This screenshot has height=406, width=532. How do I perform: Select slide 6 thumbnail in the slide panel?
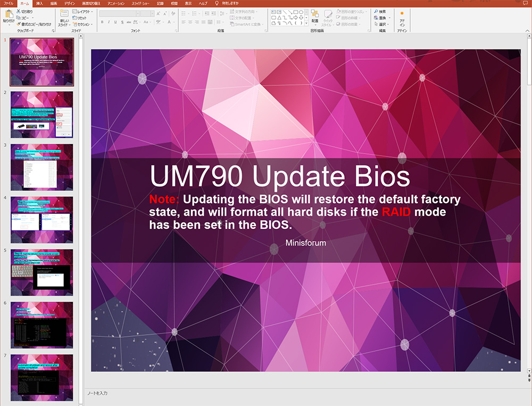[41, 325]
